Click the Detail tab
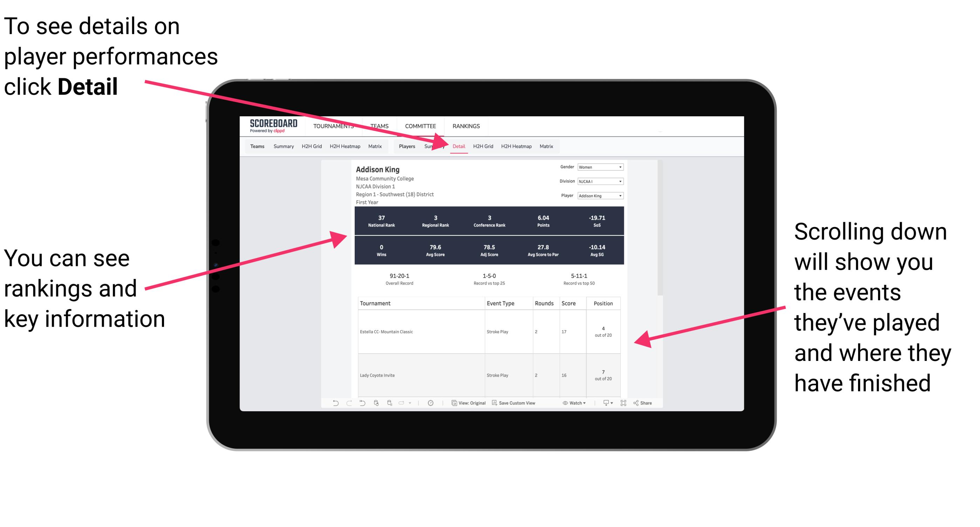This screenshot has height=527, width=980. [x=459, y=146]
